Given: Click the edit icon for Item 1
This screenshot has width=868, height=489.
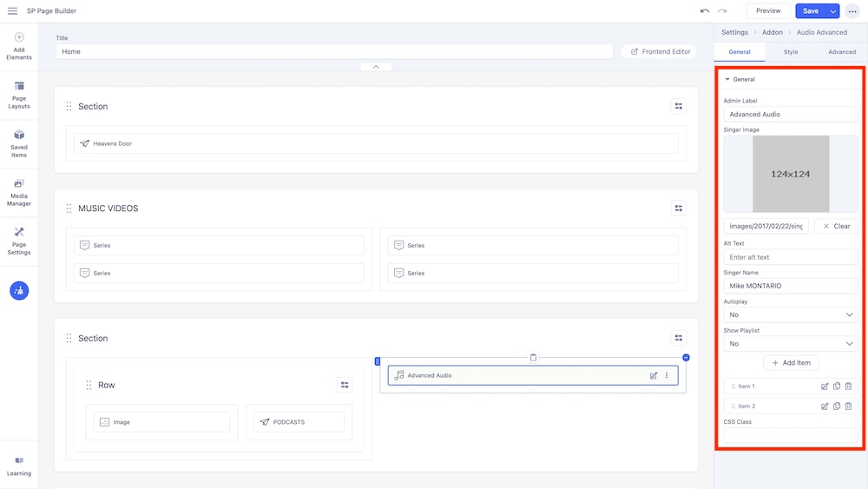Looking at the screenshot, I should (x=825, y=387).
